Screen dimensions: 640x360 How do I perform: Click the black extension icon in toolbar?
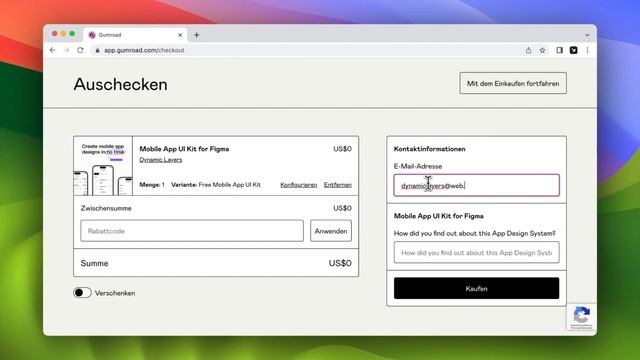click(x=573, y=50)
